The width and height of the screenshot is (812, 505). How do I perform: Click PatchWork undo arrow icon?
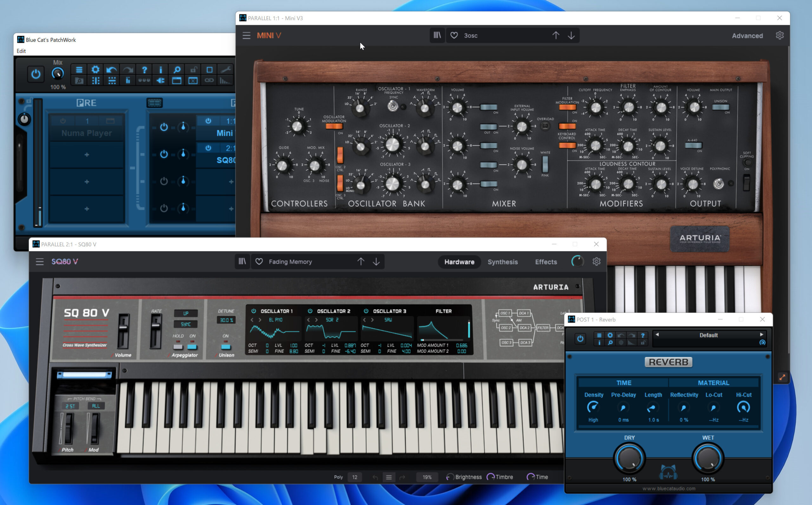point(111,69)
